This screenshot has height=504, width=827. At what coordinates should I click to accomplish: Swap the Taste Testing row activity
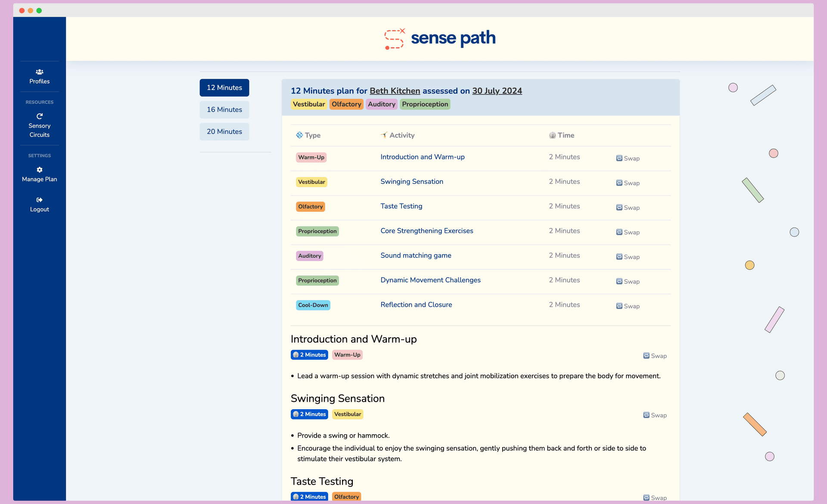pyautogui.click(x=628, y=208)
